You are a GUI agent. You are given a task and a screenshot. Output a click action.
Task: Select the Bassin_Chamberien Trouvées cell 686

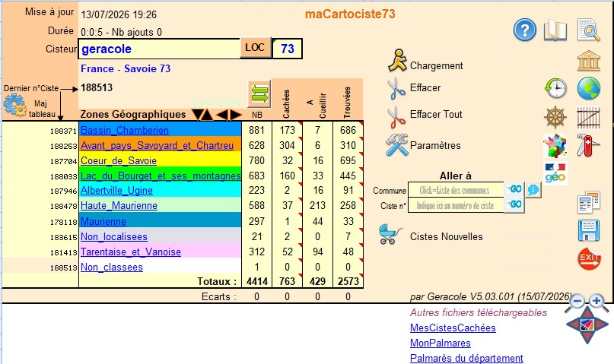(348, 130)
